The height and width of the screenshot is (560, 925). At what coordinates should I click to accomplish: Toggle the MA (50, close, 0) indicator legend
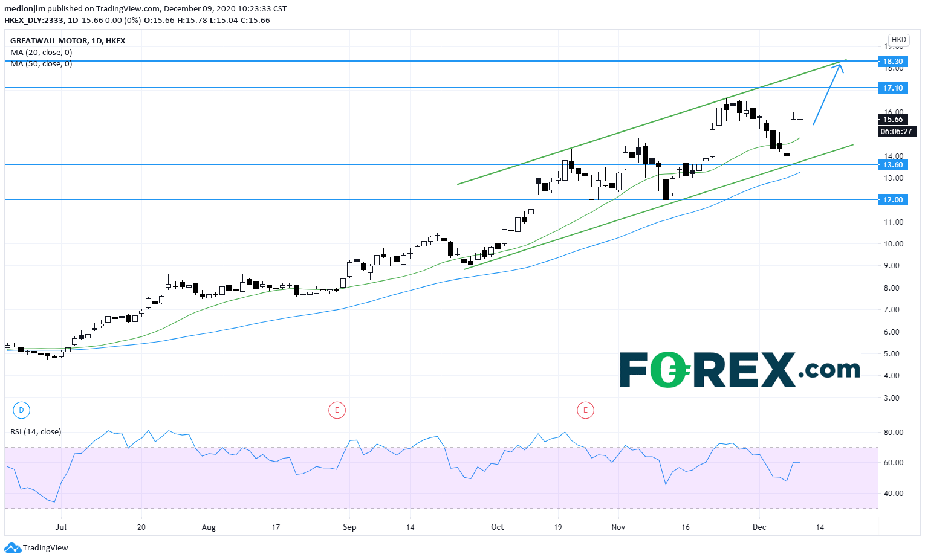pos(41,64)
